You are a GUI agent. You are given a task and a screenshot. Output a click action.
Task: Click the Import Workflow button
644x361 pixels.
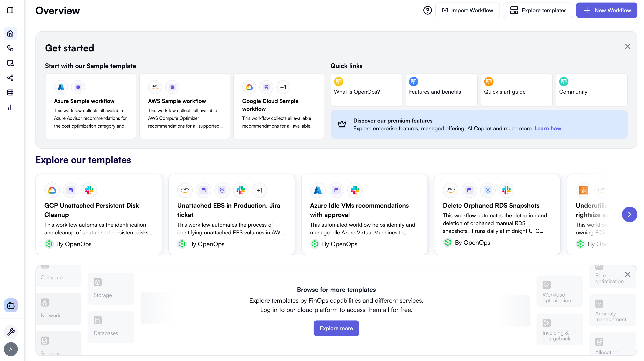(467, 10)
